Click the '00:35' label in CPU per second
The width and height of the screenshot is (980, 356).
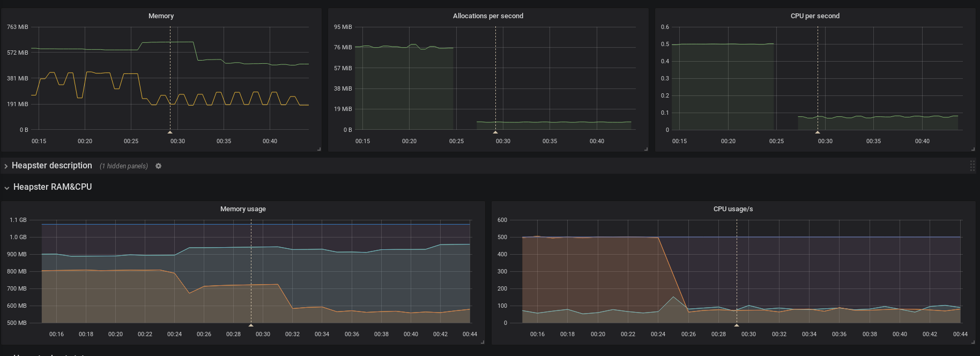point(873,141)
